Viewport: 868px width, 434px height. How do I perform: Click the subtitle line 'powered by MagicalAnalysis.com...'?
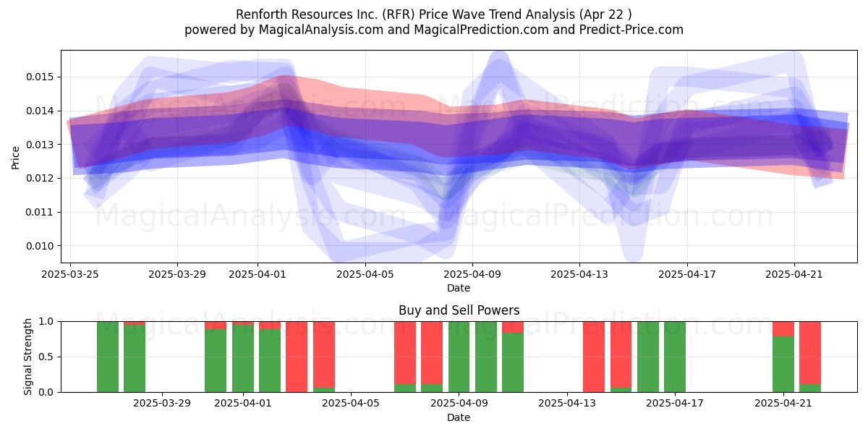click(x=434, y=30)
